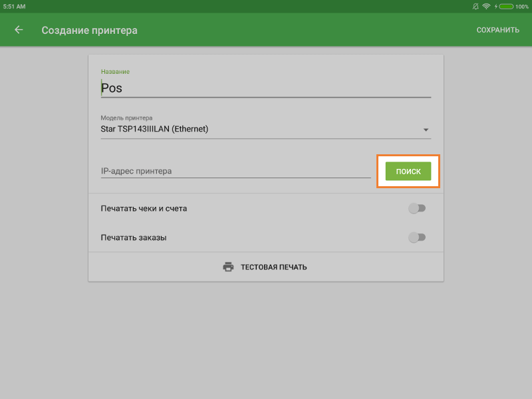Click the ПОИСК button
The height and width of the screenshot is (399, 532).
pyautogui.click(x=408, y=172)
